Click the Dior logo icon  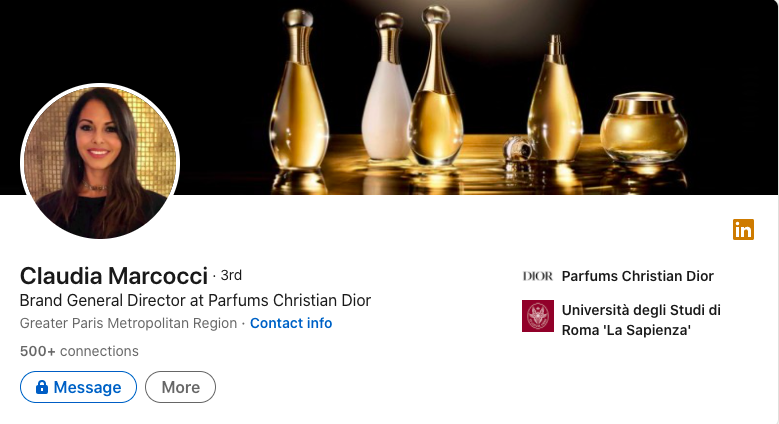point(538,276)
